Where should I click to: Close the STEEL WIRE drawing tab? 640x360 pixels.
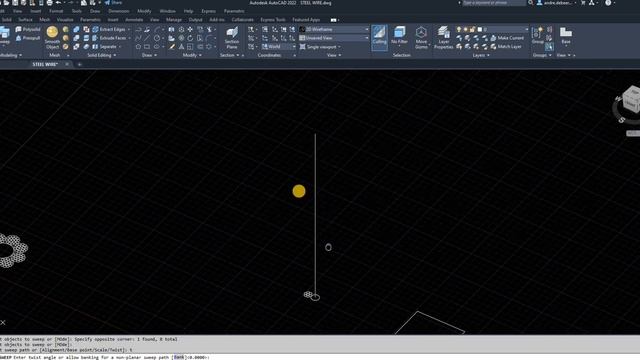(67, 64)
